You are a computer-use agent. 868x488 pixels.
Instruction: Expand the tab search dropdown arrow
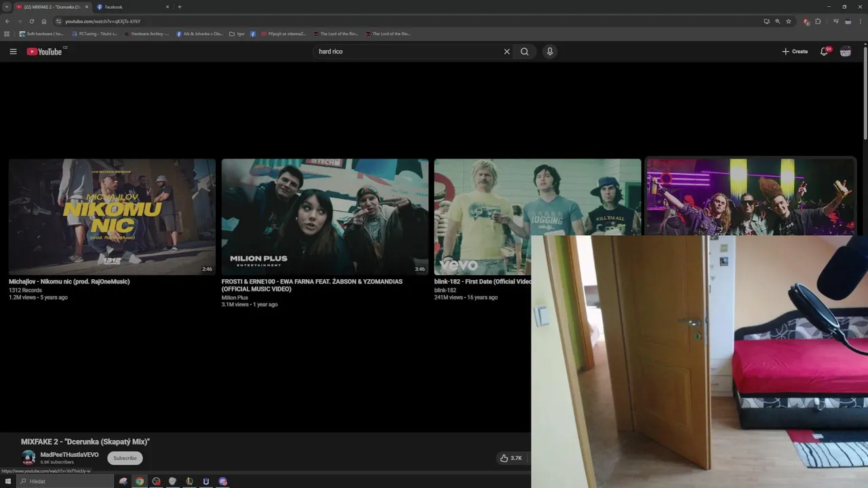[x=6, y=7]
